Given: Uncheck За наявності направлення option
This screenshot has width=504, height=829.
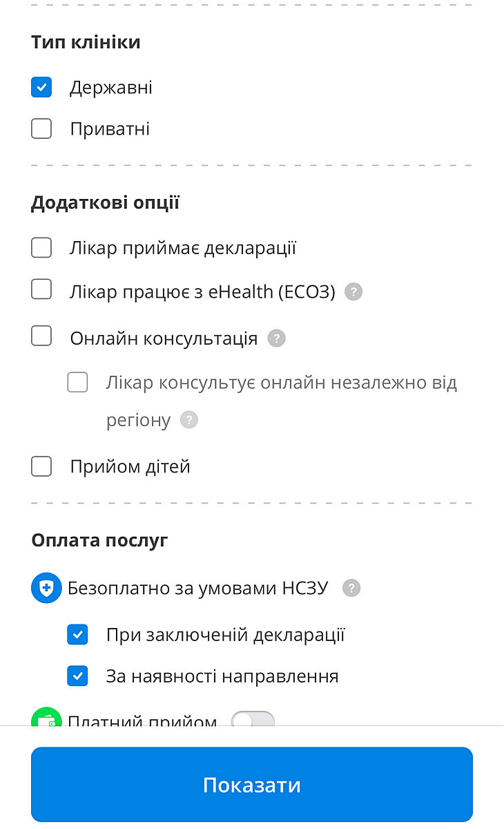Looking at the screenshot, I should tap(77, 676).
